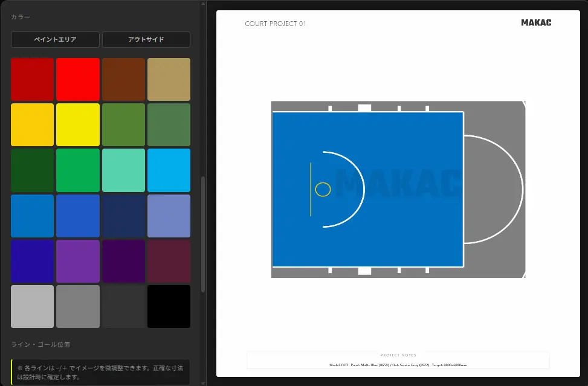Select the lavender periwinkle swatch

click(169, 216)
